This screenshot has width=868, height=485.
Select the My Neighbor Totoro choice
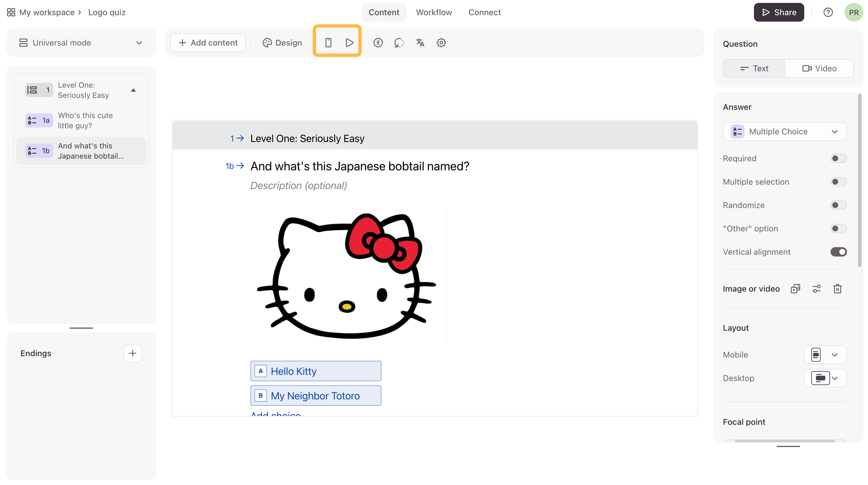316,396
